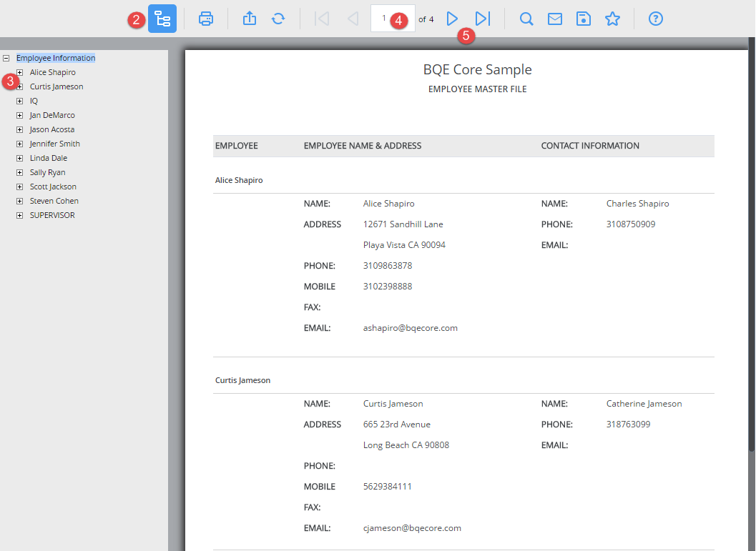Select Jason Acosta in the tree
This screenshot has width=756, height=551.
click(51, 129)
